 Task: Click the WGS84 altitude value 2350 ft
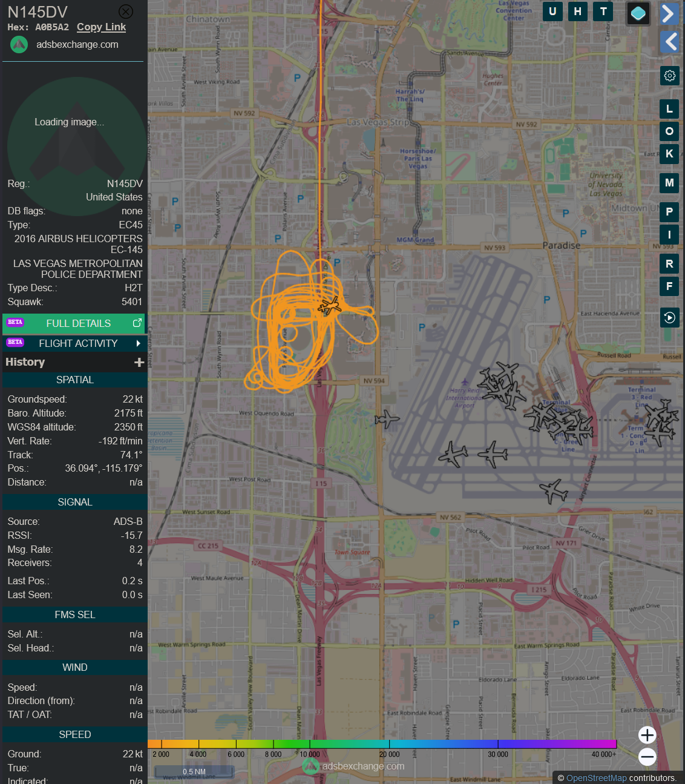click(128, 427)
